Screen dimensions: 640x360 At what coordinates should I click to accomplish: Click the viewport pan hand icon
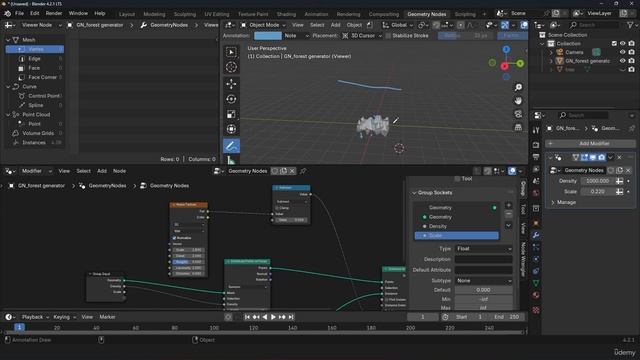[518, 100]
